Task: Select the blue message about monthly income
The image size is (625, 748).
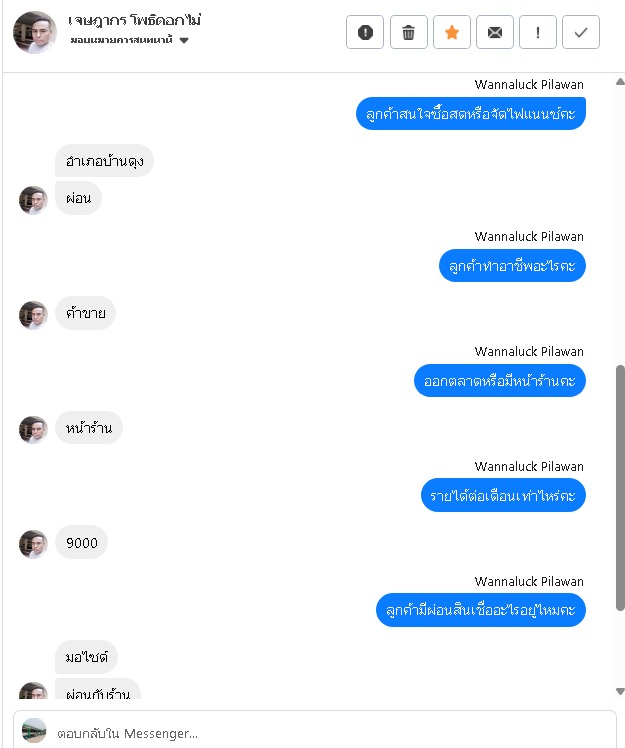Action: coord(503,495)
